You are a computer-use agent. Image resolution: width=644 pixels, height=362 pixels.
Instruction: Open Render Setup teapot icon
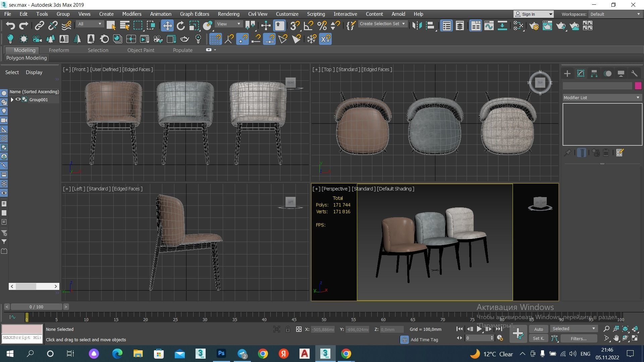(x=534, y=26)
